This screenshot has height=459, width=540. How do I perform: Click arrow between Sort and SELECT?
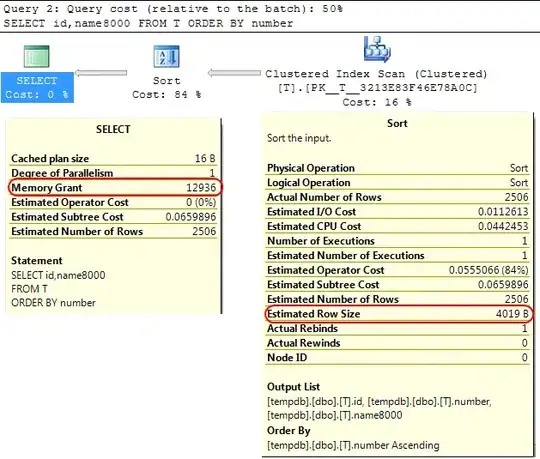point(101,73)
